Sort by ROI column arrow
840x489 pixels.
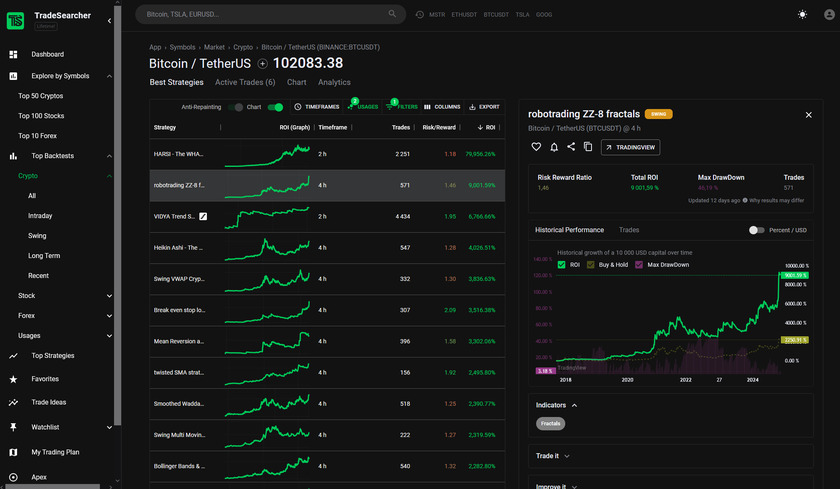click(x=480, y=127)
